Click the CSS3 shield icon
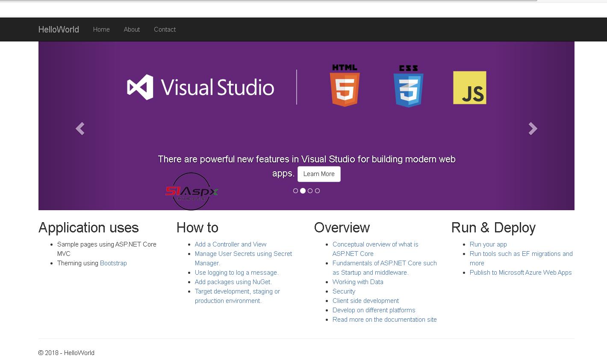Viewport: 607px width, 364px height. 408,86
